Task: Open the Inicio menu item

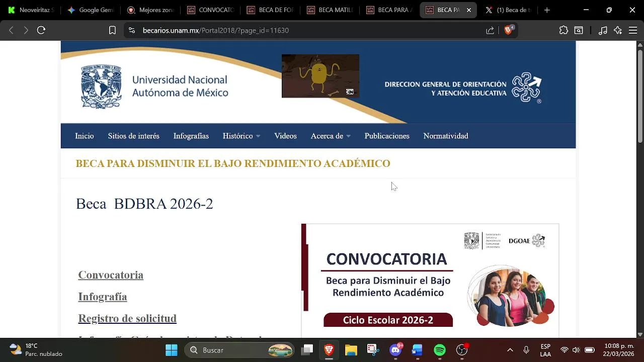Action: [x=85, y=136]
